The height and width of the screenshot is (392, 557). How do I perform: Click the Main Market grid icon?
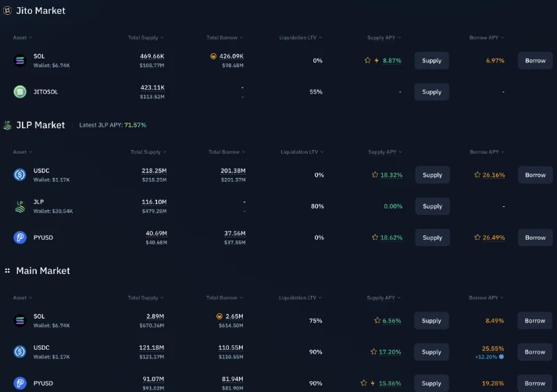[7, 271]
